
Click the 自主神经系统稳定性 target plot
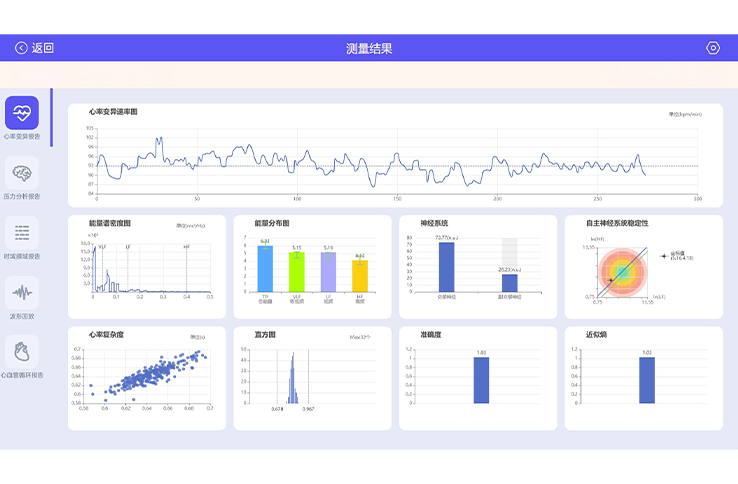622,273
